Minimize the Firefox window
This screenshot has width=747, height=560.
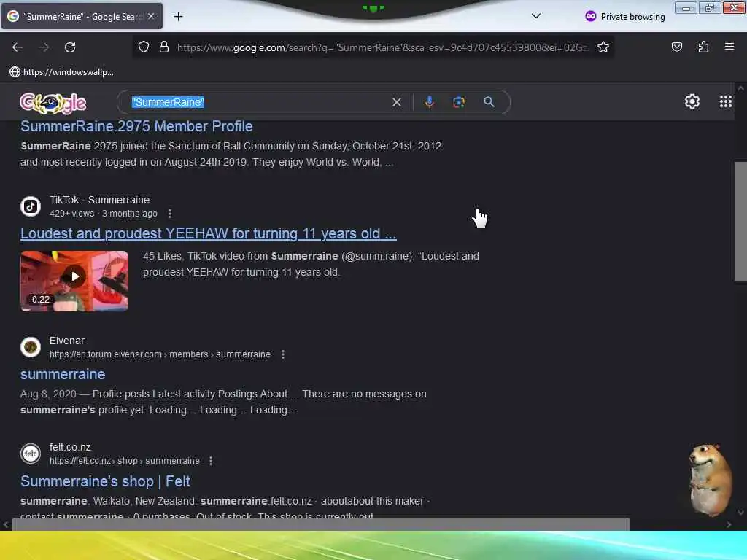(x=686, y=8)
